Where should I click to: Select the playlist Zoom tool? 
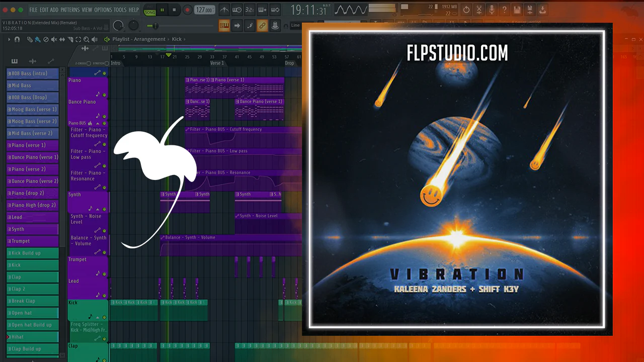pos(87,39)
